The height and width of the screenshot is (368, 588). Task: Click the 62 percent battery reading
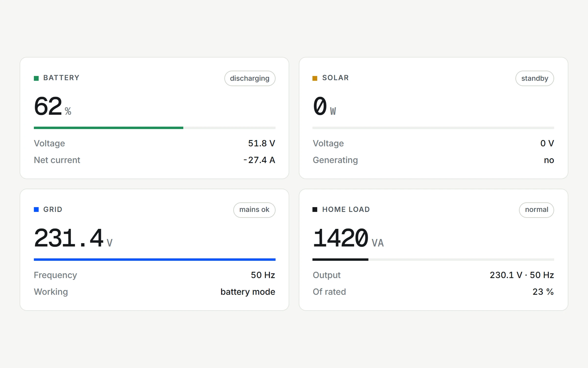pos(52,106)
